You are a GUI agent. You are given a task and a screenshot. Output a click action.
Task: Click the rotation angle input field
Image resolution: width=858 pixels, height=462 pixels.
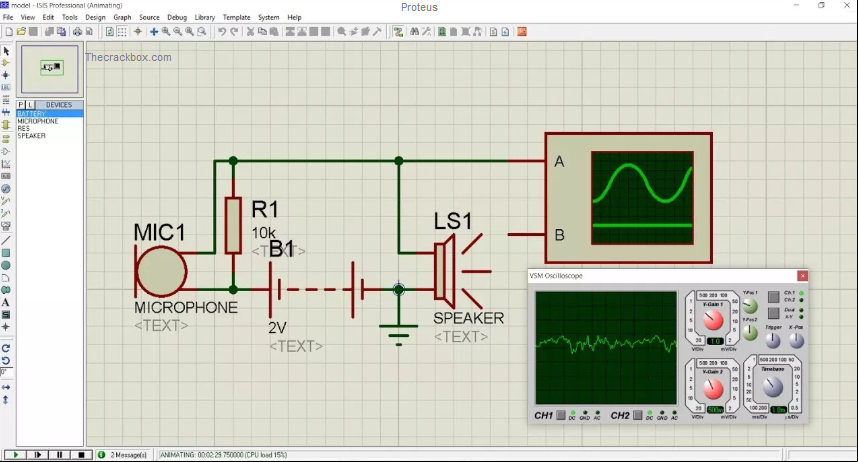coord(5,372)
